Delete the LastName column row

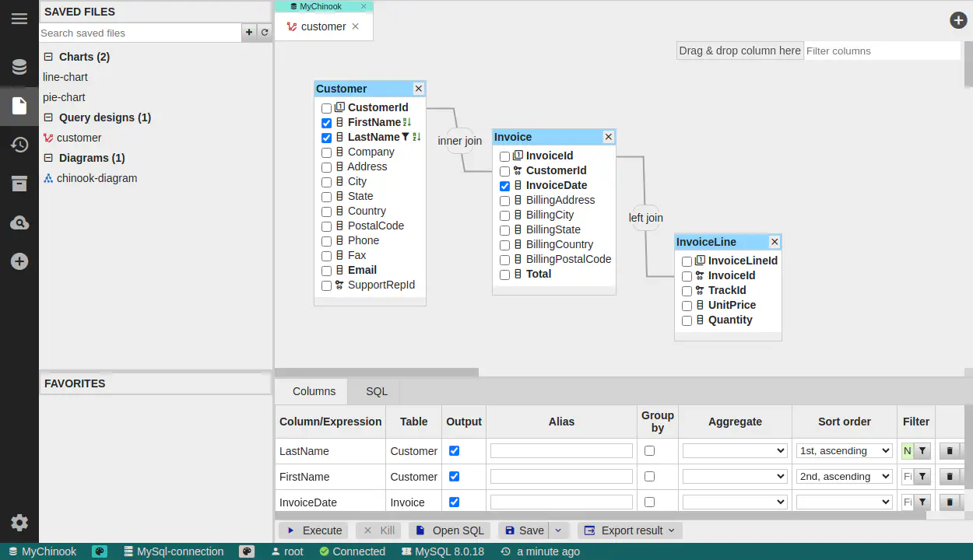point(949,451)
